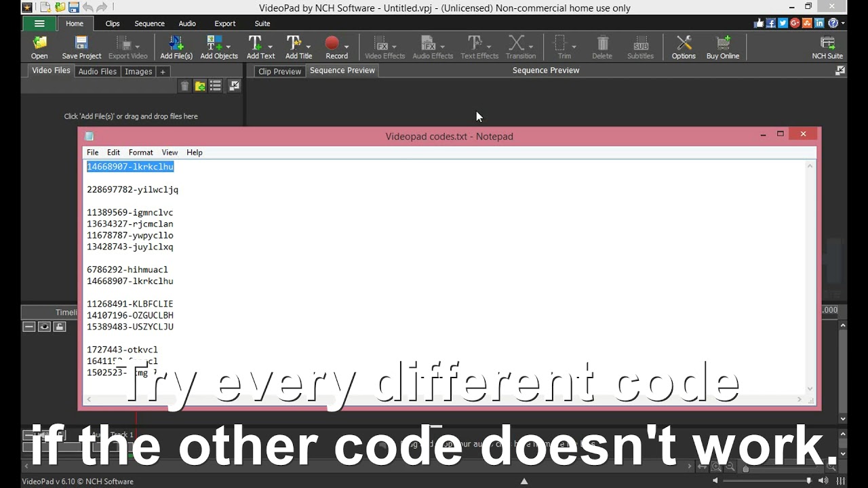Switch to the Export ribbon tab
Viewport: 868px width, 488px height.
coord(225,23)
